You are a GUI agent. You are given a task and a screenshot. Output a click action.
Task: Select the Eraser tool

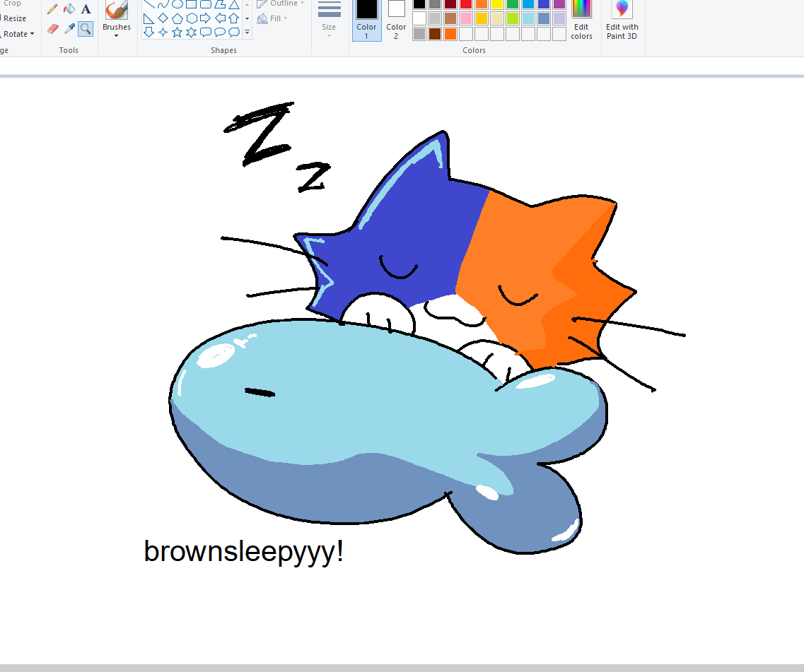52,29
